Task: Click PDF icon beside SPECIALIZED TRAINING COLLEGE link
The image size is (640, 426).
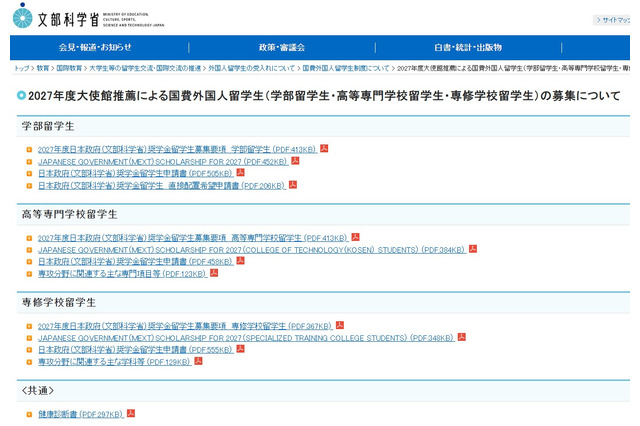Action: click(462, 337)
